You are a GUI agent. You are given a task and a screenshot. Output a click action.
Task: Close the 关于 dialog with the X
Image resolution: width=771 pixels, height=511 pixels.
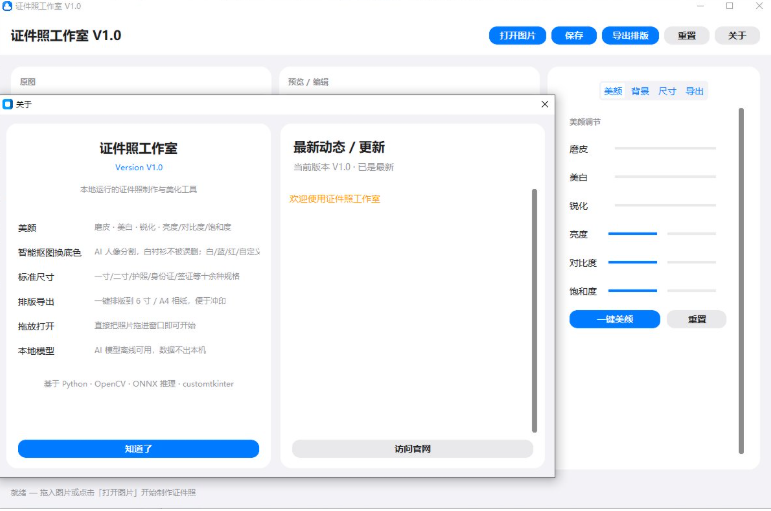pyautogui.click(x=544, y=104)
